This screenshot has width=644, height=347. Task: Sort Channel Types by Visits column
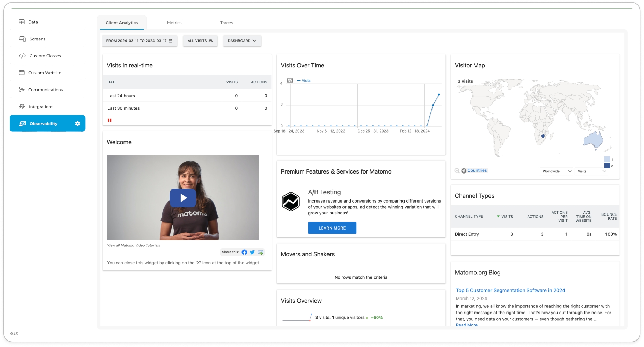point(507,217)
